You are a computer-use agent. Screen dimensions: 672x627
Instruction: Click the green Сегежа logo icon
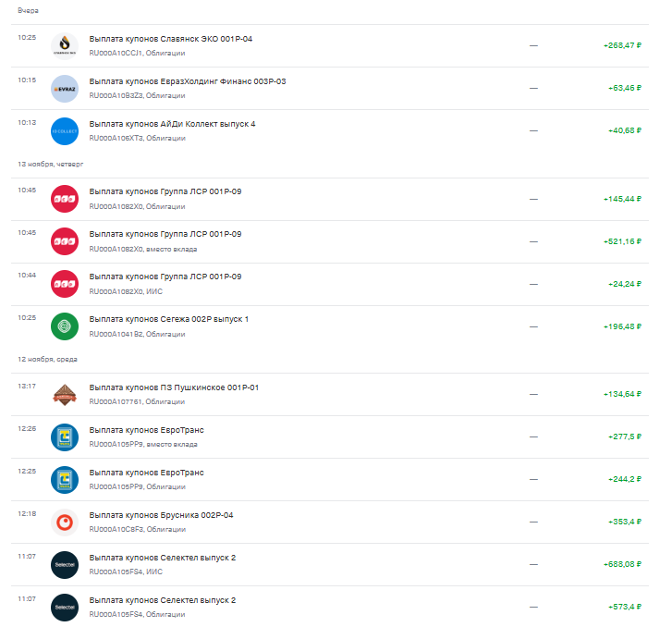pyautogui.click(x=65, y=326)
